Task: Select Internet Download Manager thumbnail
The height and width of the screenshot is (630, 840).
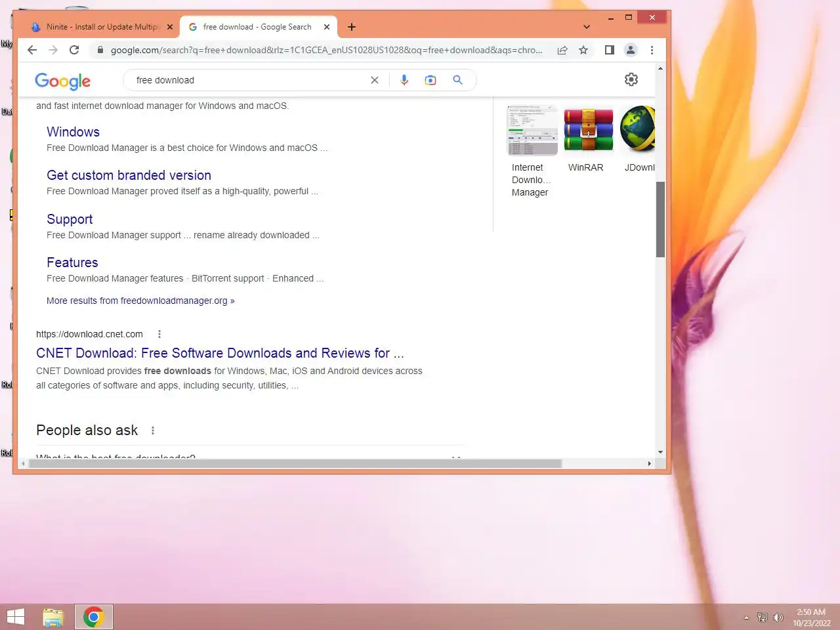Action: [x=532, y=130]
